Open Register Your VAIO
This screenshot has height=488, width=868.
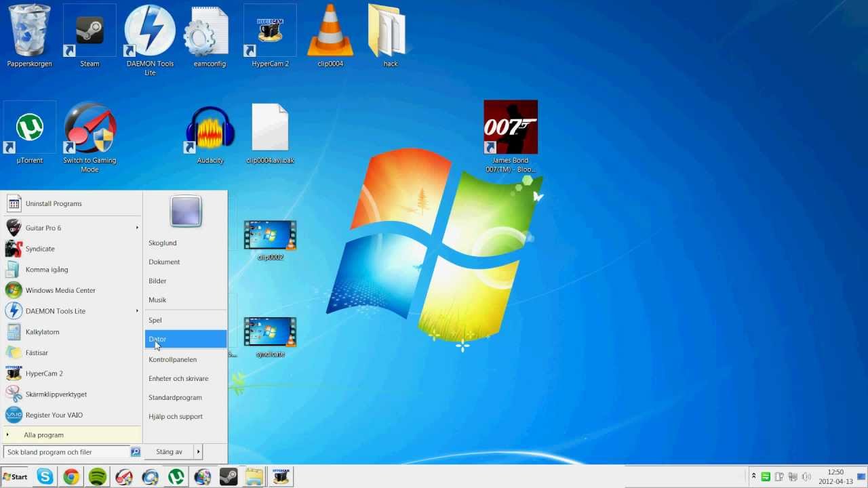(x=72, y=415)
